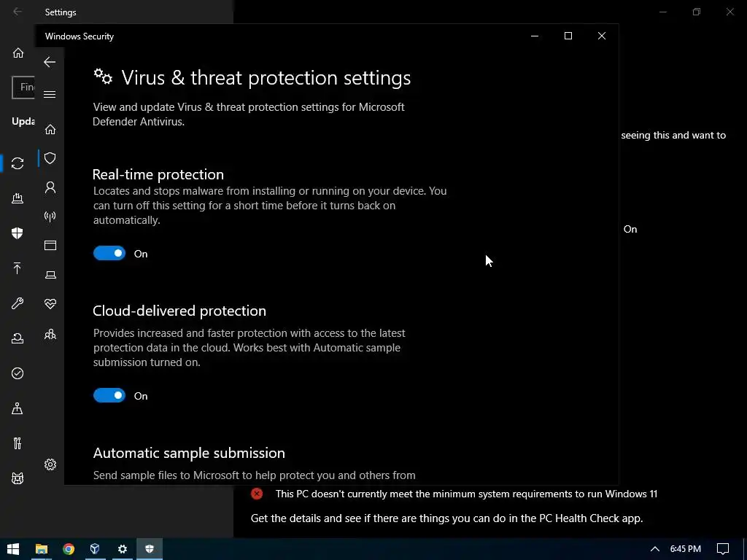Open Firewall & network protection icon

[50, 217]
